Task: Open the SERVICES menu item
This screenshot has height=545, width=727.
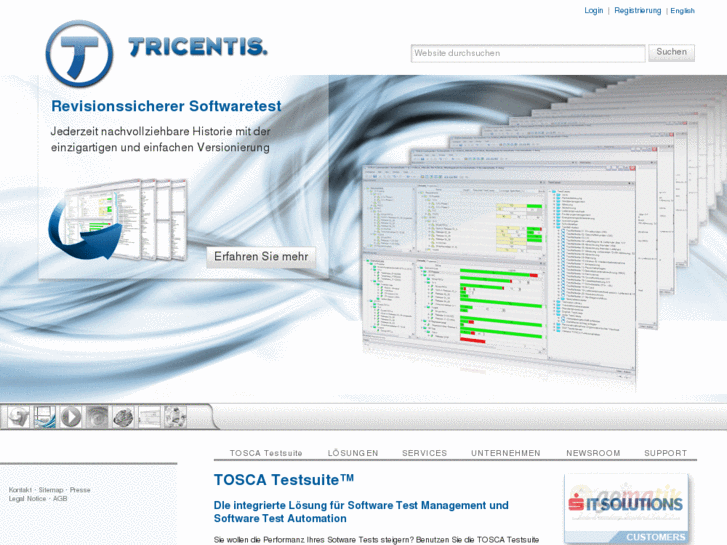Action: [x=424, y=453]
